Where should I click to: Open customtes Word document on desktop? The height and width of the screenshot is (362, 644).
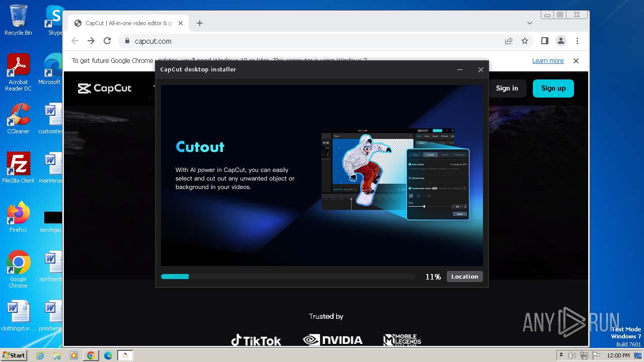(x=50, y=119)
